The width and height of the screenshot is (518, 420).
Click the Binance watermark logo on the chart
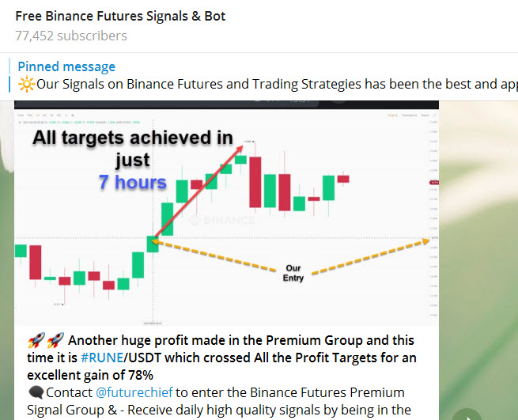tap(225, 221)
